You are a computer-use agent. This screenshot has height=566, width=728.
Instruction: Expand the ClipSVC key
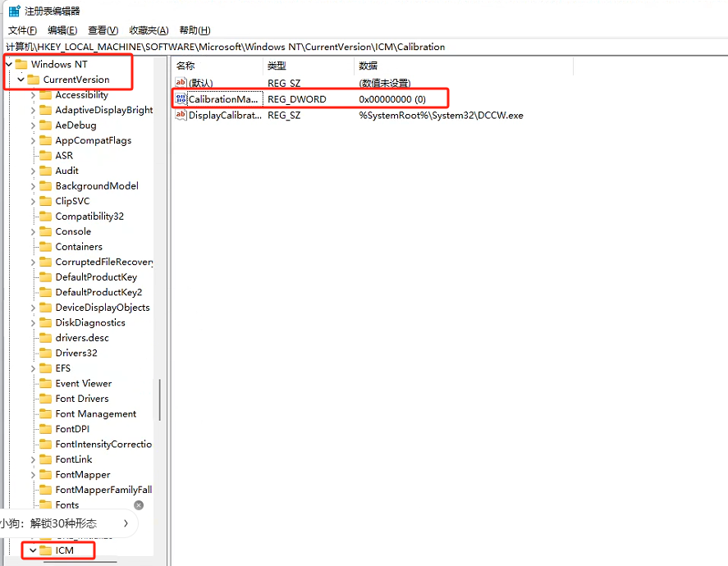point(33,201)
